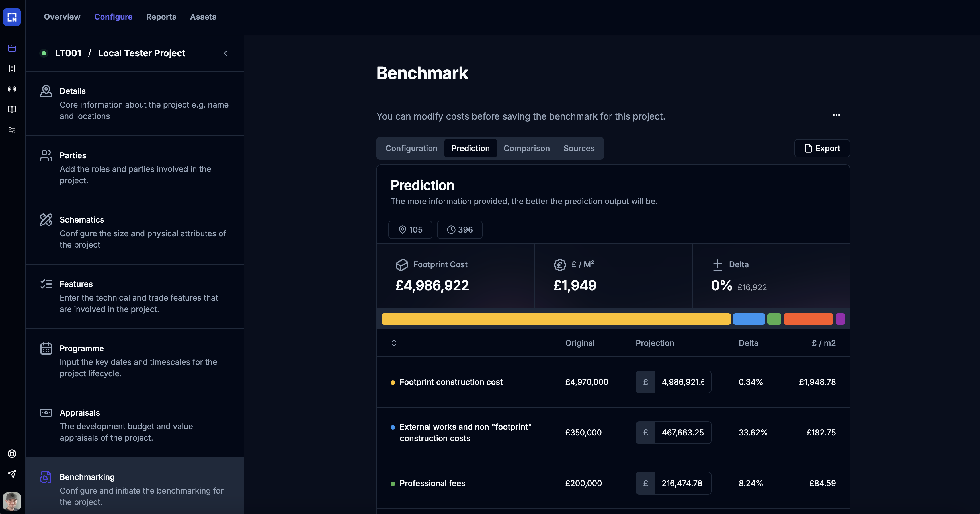Click the Export button
This screenshot has width=980, height=514.
point(822,148)
